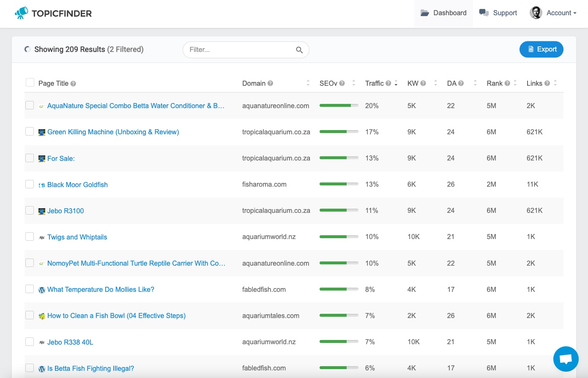Click favicon beside Green Killing Machine row
588x378 pixels.
coord(42,132)
